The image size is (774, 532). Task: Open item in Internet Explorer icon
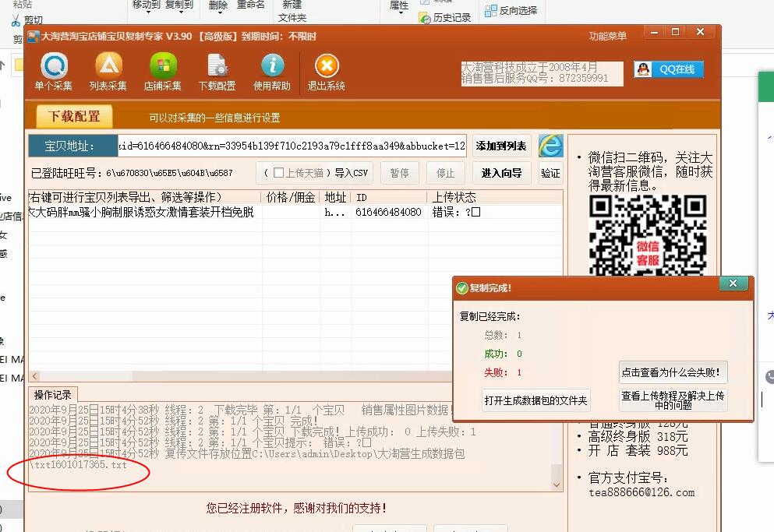550,146
